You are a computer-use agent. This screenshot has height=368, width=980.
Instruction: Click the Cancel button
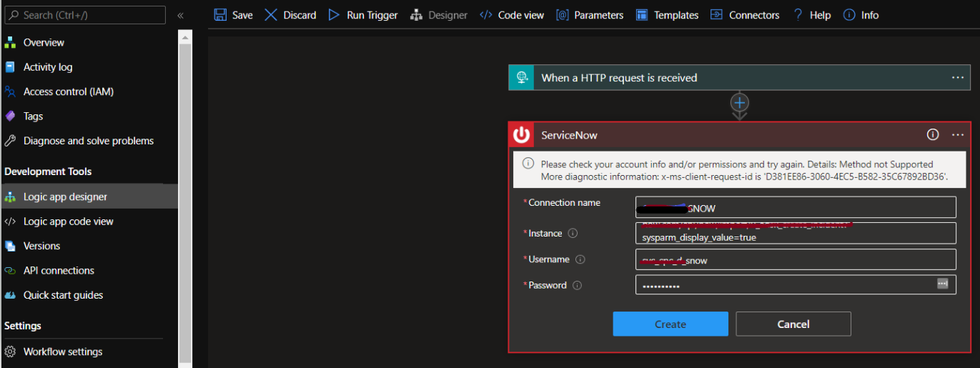pos(793,324)
